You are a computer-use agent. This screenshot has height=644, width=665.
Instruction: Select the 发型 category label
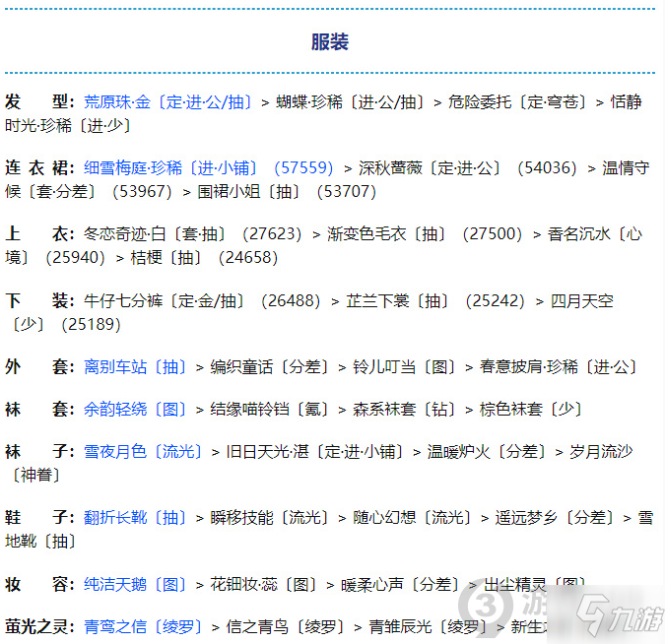[39, 101]
